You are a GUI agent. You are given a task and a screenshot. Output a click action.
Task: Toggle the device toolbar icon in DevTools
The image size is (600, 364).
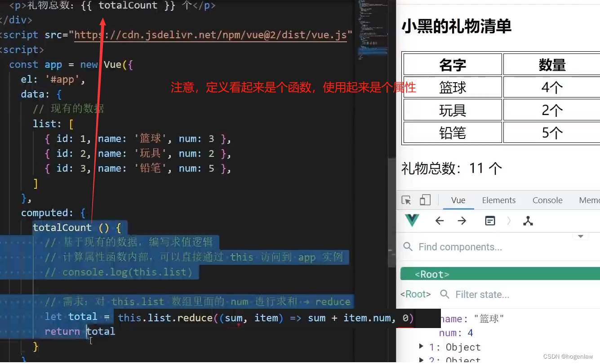pyautogui.click(x=425, y=200)
